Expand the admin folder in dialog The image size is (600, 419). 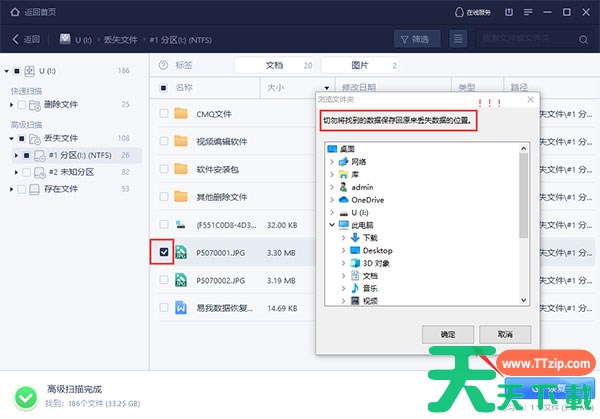[x=332, y=186]
